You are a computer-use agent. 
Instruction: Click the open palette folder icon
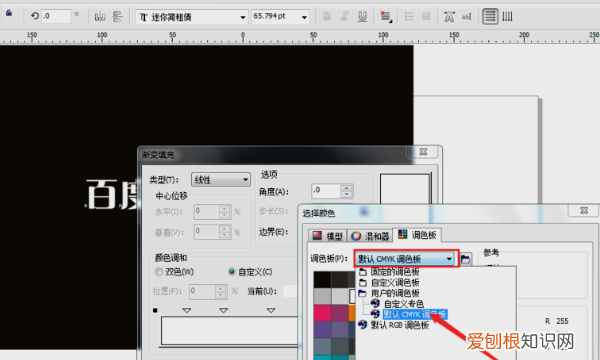(465, 259)
